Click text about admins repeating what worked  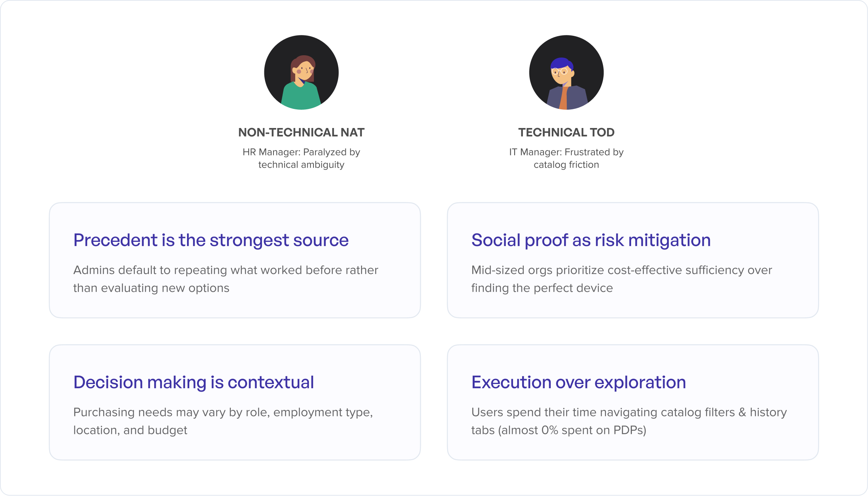tap(225, 279)
